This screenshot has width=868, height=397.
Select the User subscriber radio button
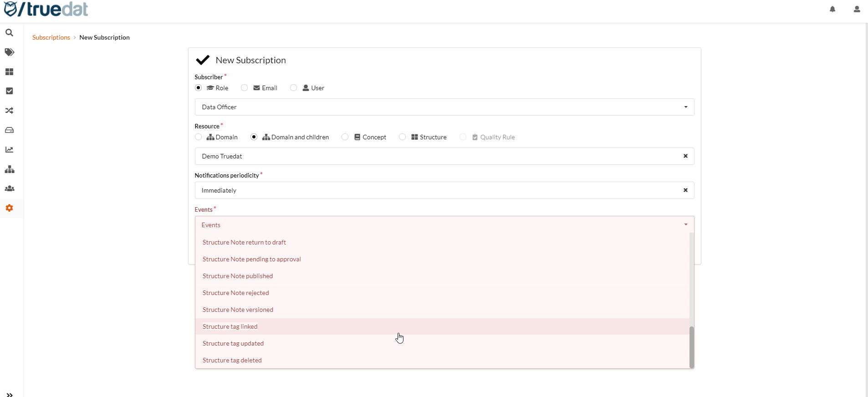click(294, 88)
